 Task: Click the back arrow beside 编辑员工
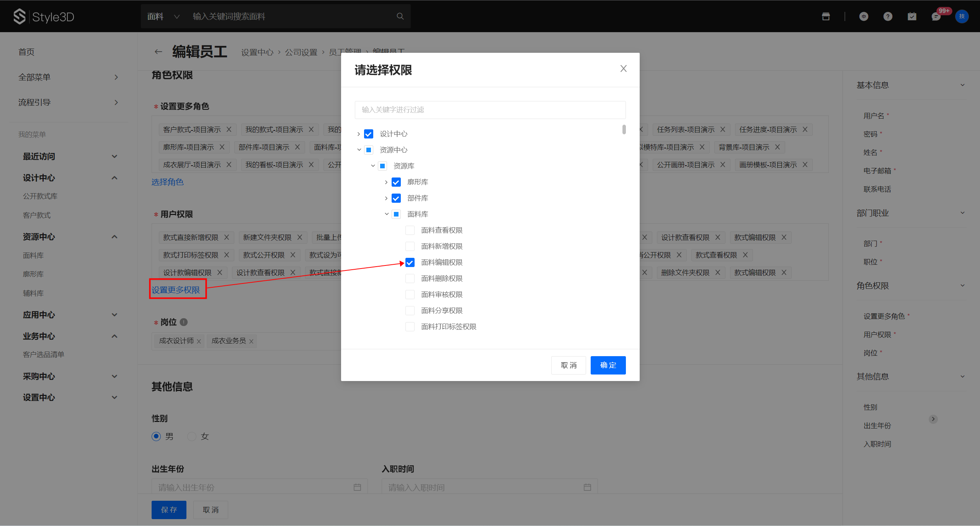[158, 52]
